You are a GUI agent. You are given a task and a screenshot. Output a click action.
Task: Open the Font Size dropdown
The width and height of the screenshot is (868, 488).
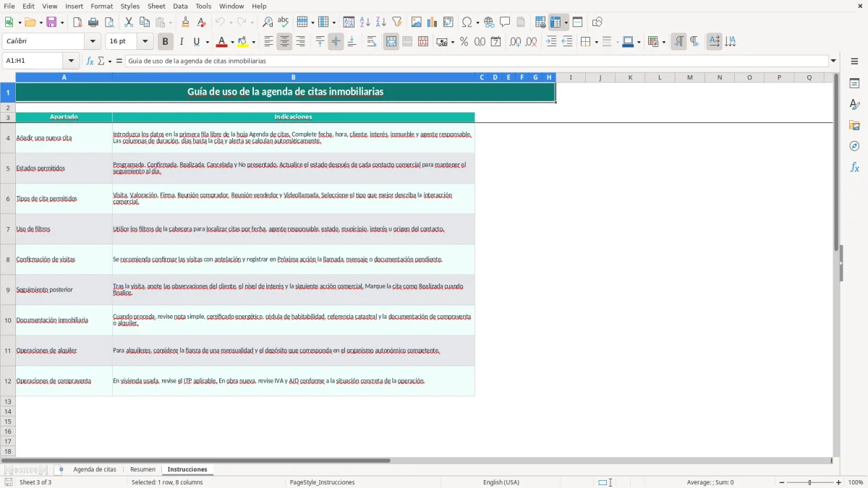[x=145, y=42]
